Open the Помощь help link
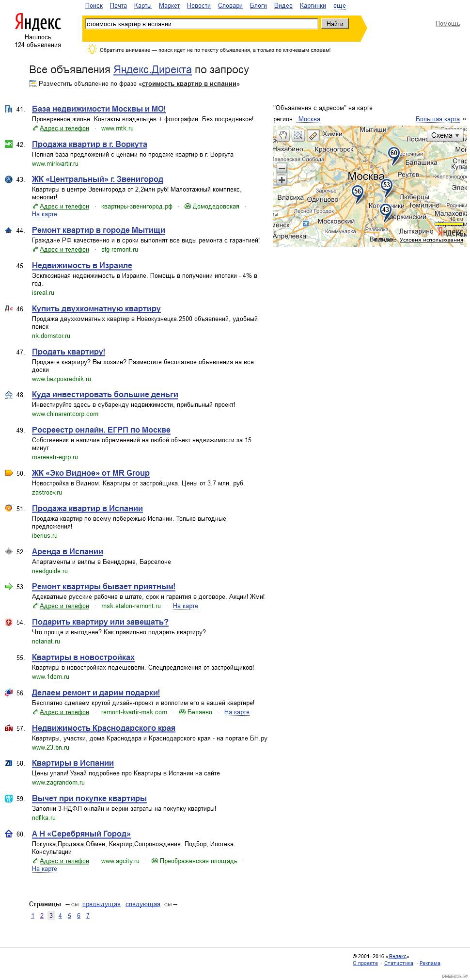Viewport: 470px width, 980px height. (x=448, y=24)
